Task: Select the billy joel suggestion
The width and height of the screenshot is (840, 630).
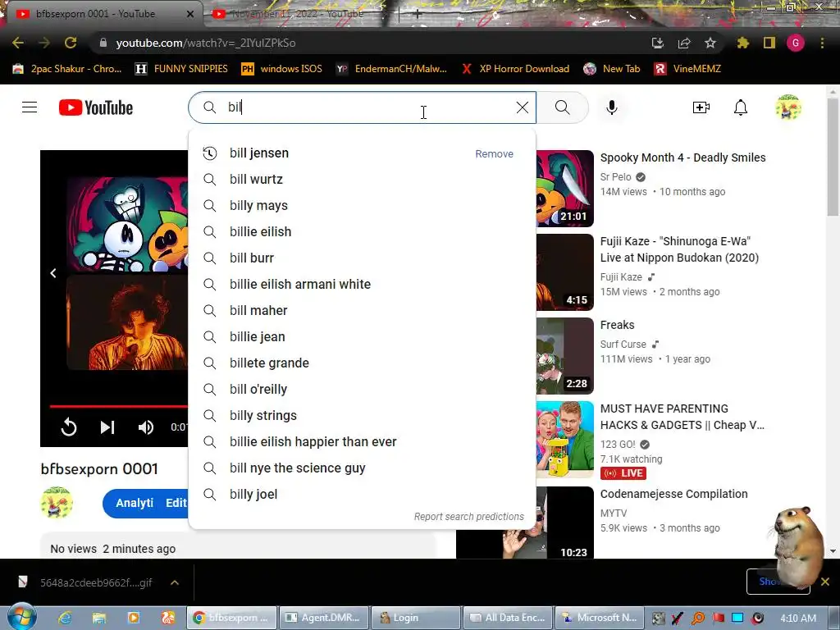Action: click(362, 495)
